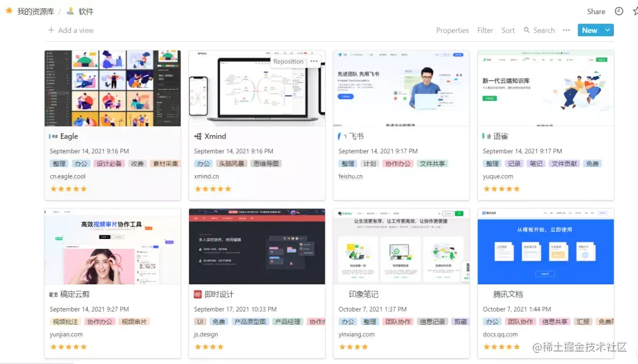Image resolution: width=638 pixels, height=364 pixels.
Task: Click the 飞书 card title
Action: click(x=356, y=136)
